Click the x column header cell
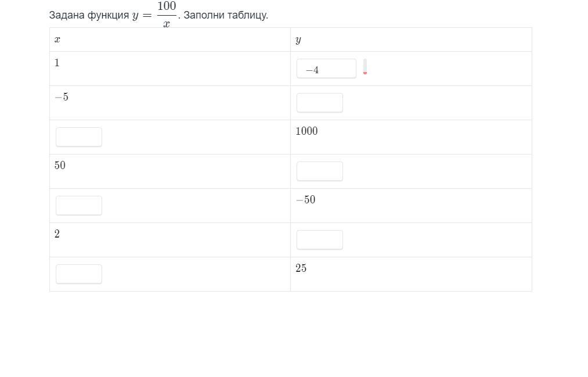The height and width of the screenshot is (377, 588). click(x=170, y=40)
